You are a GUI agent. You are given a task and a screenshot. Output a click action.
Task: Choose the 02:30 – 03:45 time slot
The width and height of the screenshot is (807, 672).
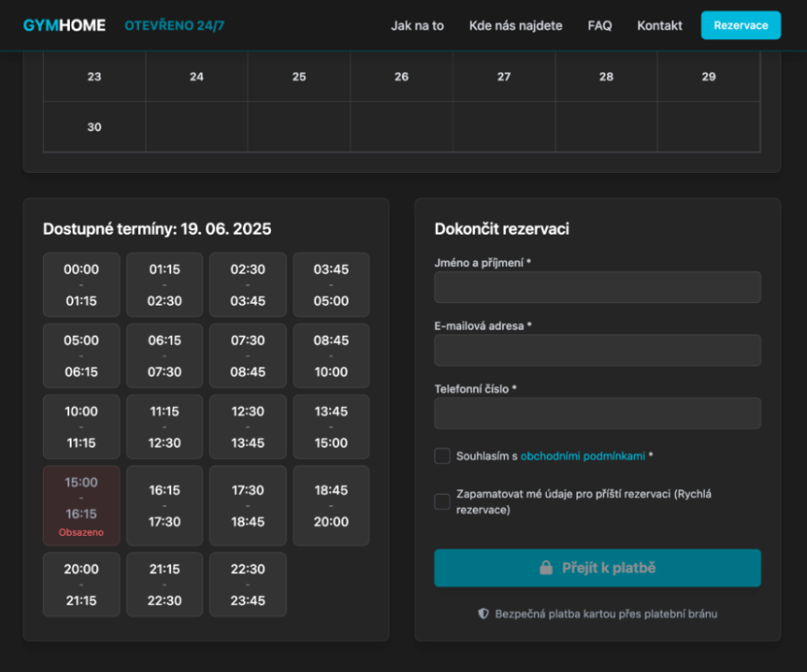[247, 285]
